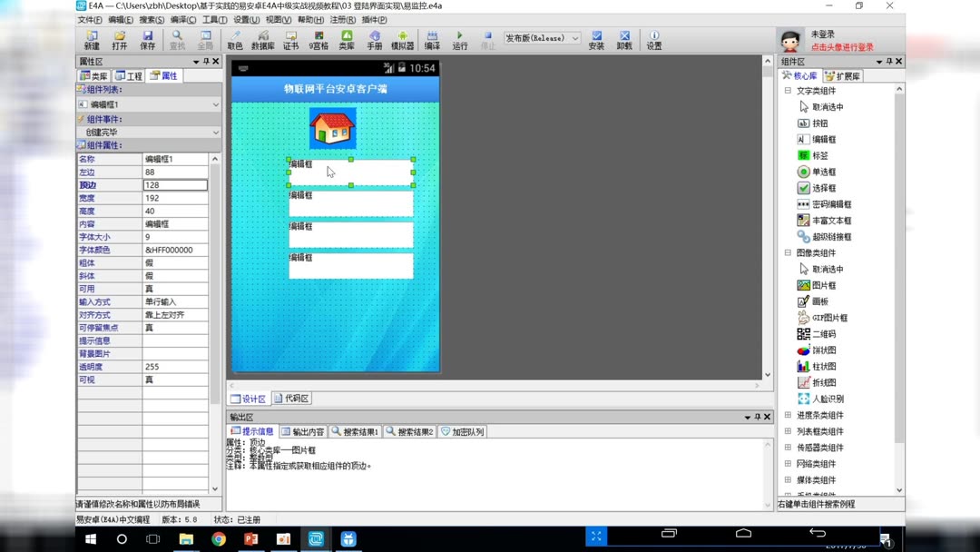Click the 点击头像进行登录 login link
Screen dimensions: 980x552
(841, 44)
